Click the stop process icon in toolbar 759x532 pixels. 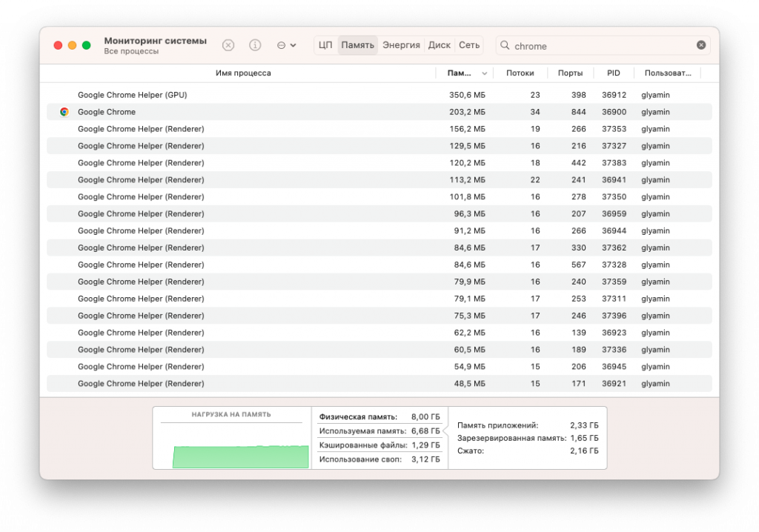point(228,45)
